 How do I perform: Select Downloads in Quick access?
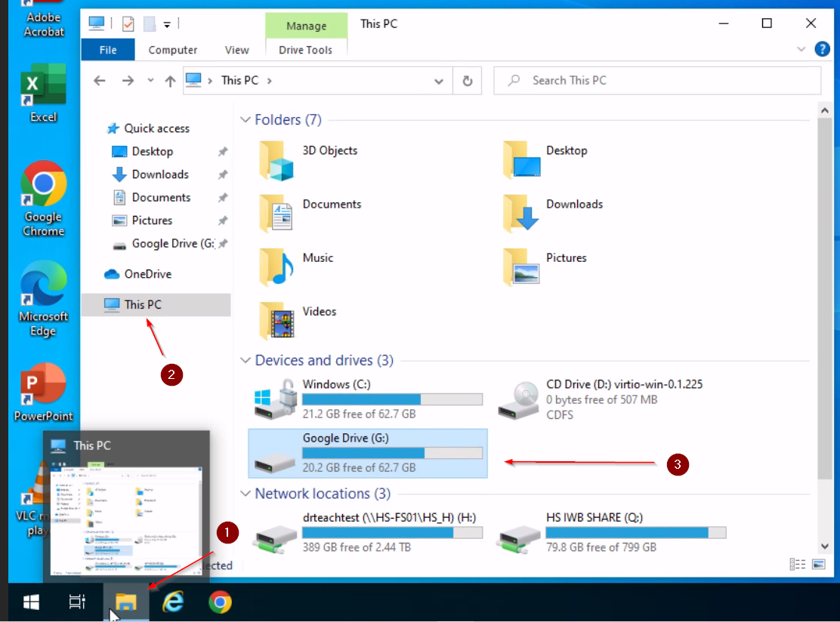coord(160,174)
